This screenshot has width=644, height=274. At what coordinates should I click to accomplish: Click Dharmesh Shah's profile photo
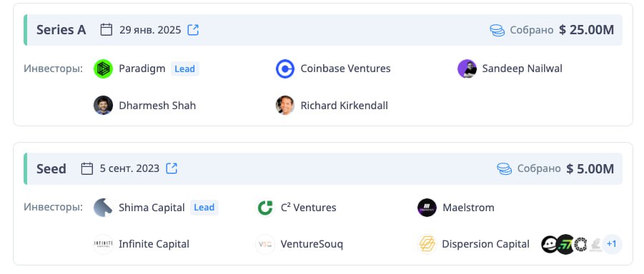[103, 106]
